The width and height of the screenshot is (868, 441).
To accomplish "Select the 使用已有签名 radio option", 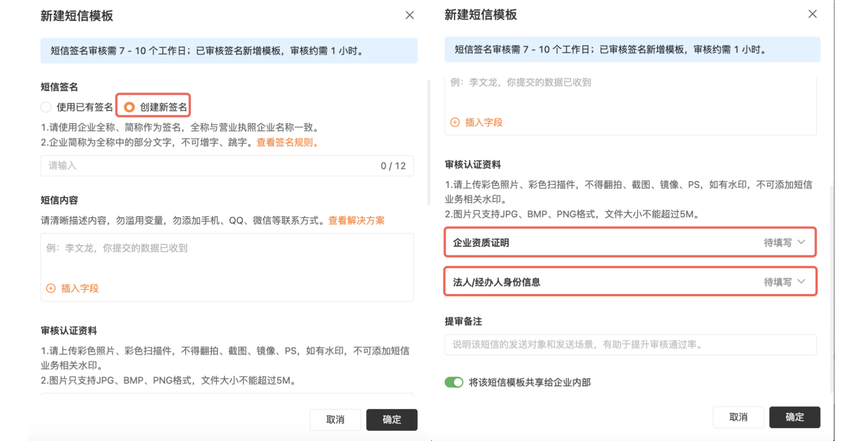I will point(46,107).
